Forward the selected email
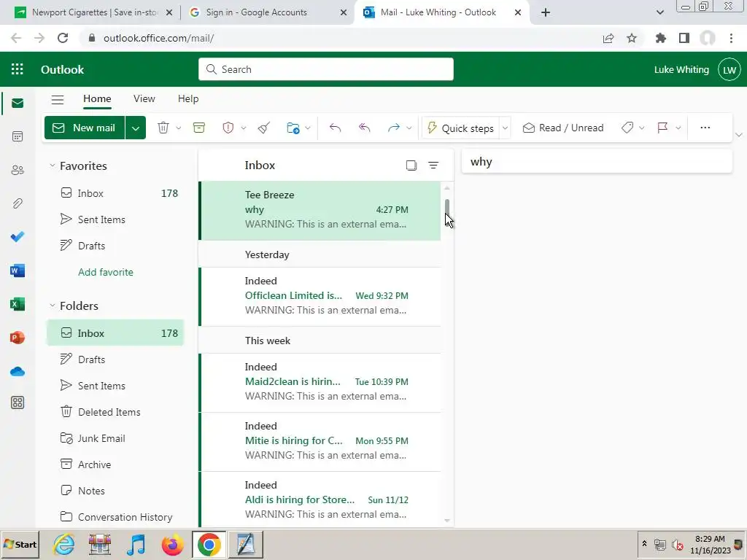 point(393,128)
